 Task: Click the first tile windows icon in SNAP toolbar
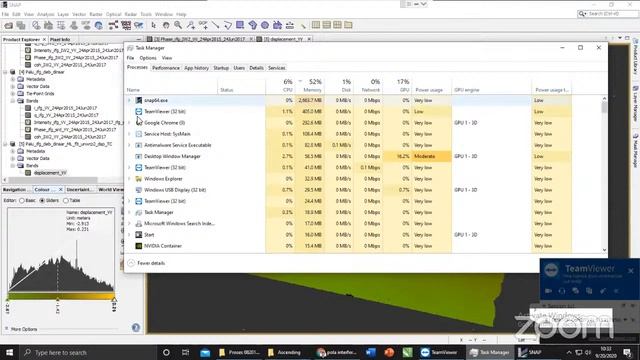coord(316,25)
